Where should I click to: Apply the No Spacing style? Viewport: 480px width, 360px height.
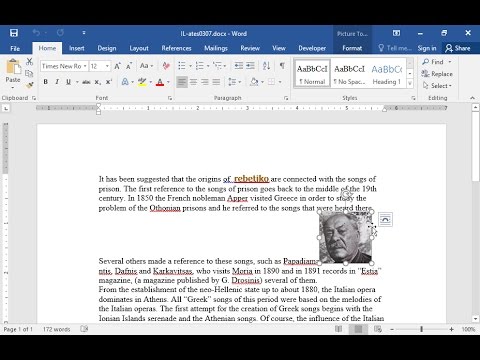(349, 74)
